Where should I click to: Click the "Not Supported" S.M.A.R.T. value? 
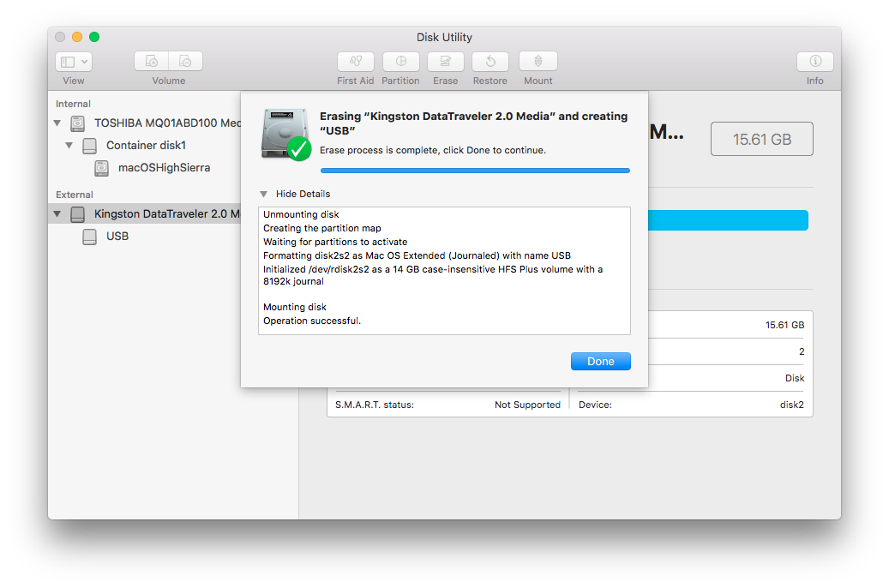(527, 405)
